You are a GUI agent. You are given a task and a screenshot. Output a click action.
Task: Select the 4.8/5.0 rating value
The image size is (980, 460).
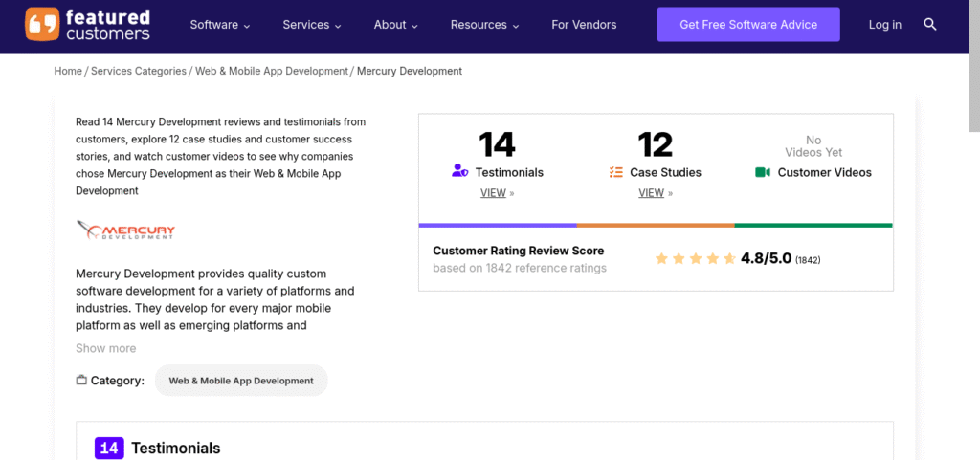767,258
